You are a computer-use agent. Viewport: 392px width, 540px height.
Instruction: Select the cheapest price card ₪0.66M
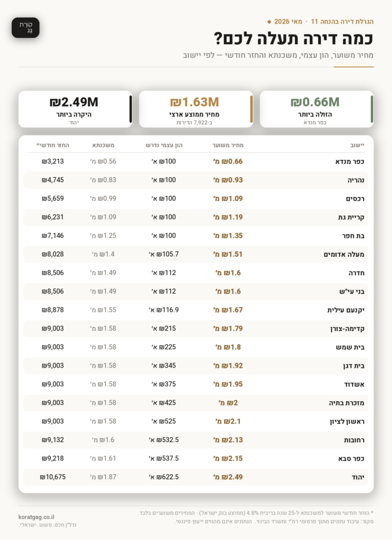(x=316, y=109)
